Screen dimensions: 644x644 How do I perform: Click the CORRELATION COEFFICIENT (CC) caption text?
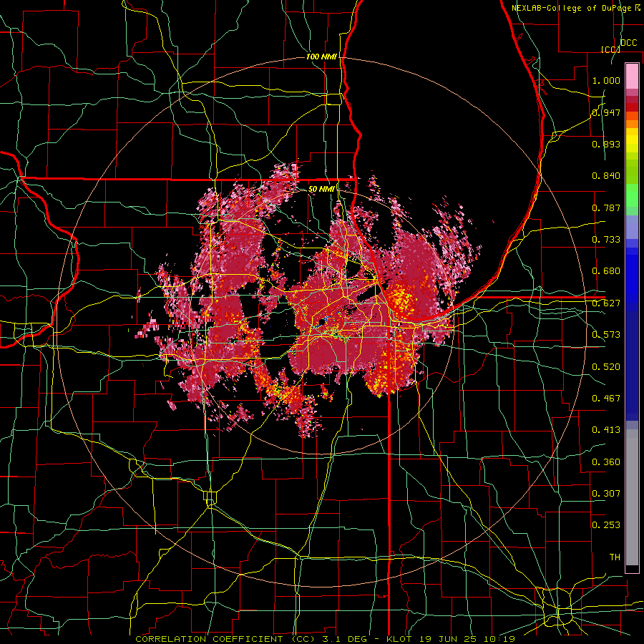227,639
